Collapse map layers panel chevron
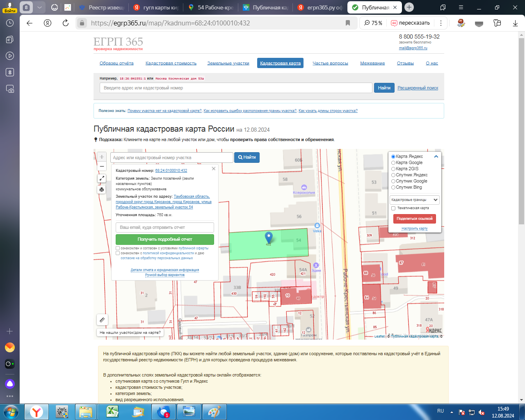The image size is (525, 420). [436, 156]
